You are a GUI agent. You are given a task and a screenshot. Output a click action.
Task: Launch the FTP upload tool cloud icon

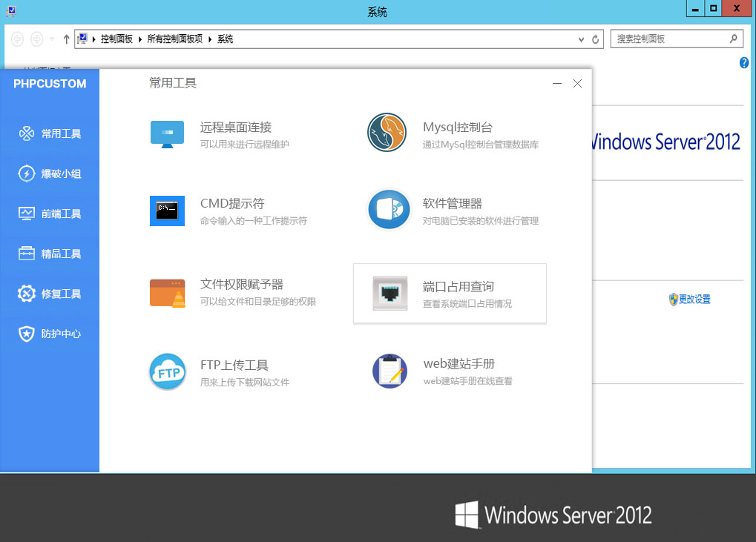pyautogui.click(x=168, y=372)
